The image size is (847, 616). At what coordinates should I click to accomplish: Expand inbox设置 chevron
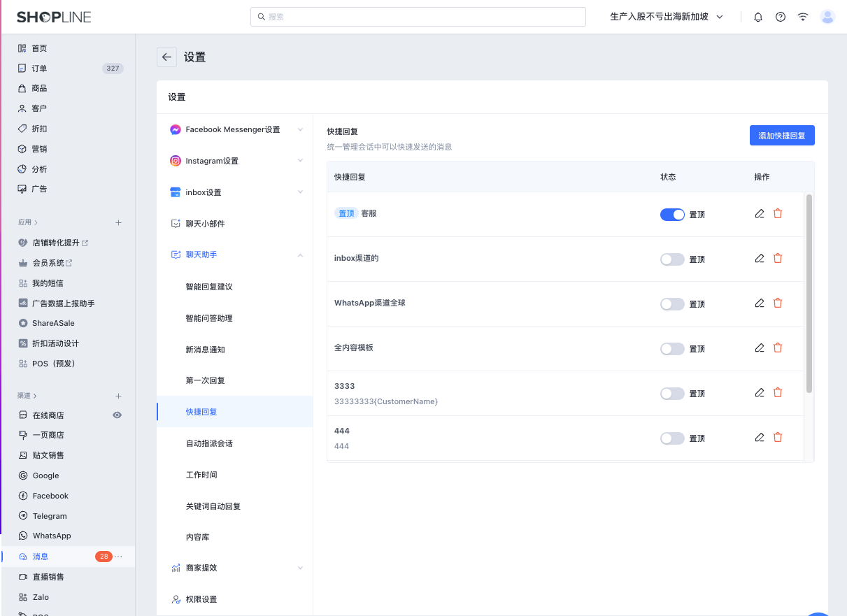tap(300, 192)
